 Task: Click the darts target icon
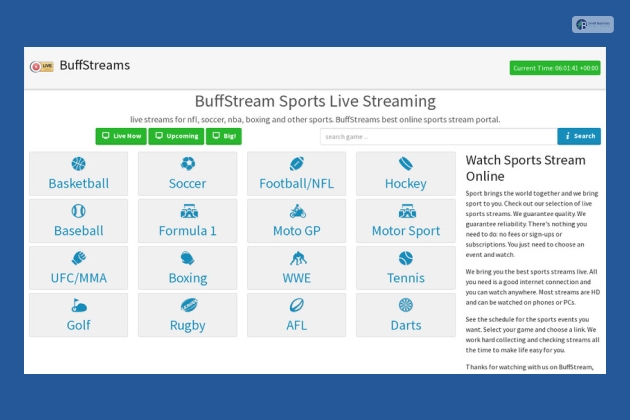click(405, 305)
